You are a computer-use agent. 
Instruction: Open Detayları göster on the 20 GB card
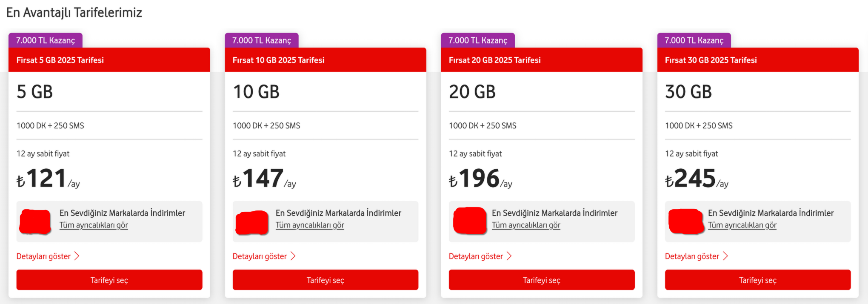tap(480, 256)
